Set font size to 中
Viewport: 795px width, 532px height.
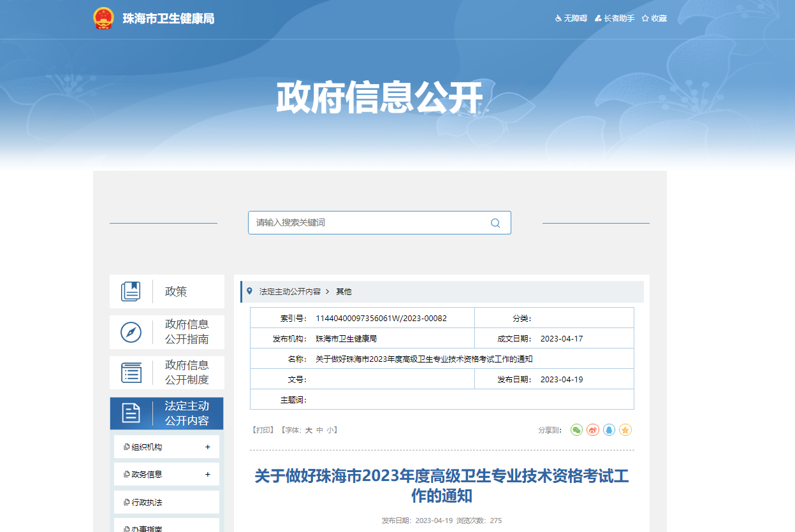pos(319,430)
